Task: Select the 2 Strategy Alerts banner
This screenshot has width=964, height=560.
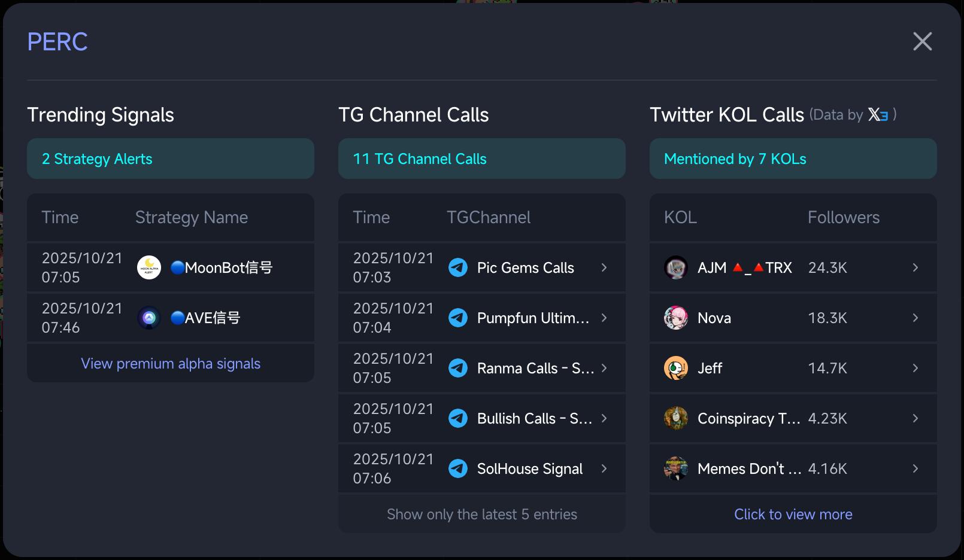Action: coord(171,159)
